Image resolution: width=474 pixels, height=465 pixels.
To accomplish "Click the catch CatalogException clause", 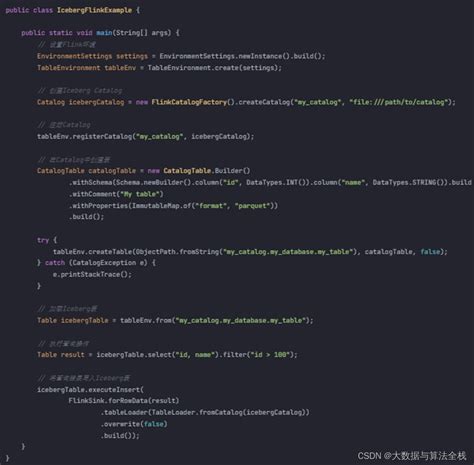I will click(96, 263).
